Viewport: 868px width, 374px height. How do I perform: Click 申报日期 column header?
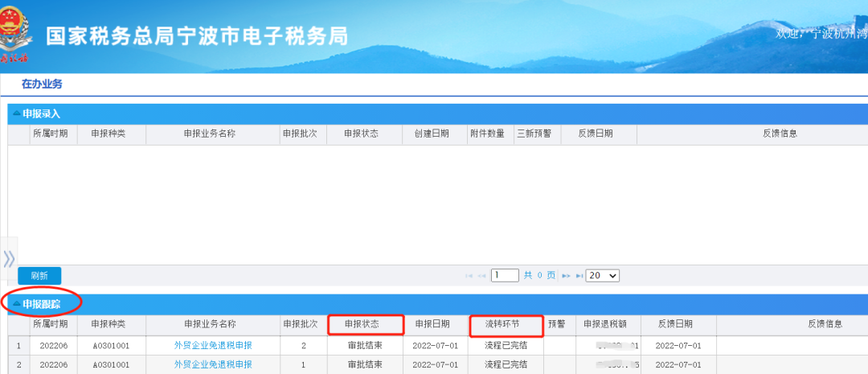tap(432, 324)
